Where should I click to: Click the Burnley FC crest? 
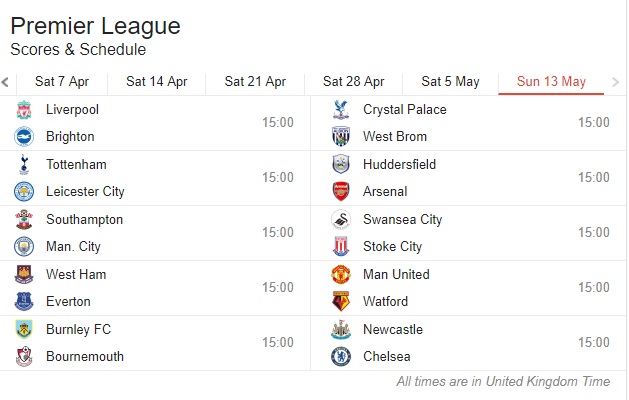coord(24,329)
